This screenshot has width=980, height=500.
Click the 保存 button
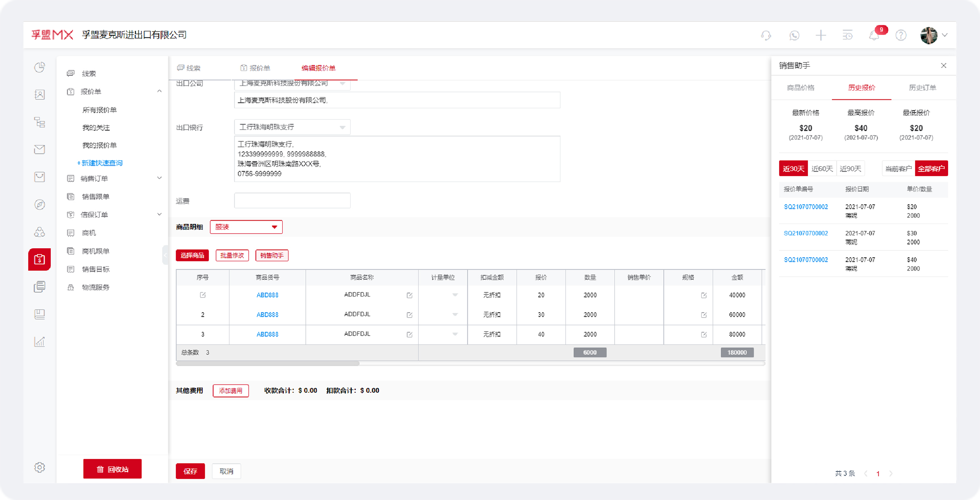click(x=190, y=471)
